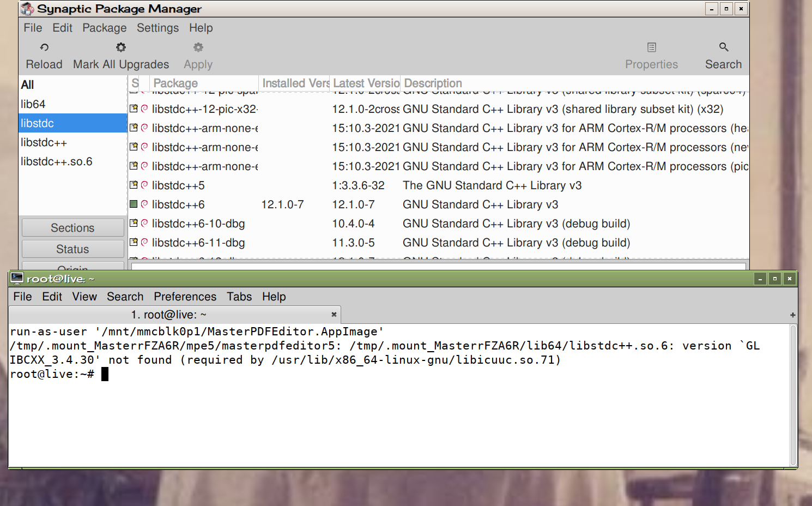Open the Synaptic Help menu
812x506 pixels.
point(201,28)
